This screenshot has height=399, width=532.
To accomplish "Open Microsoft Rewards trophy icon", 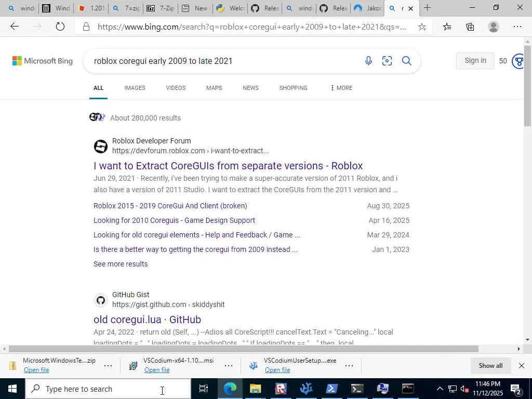I will (518, 61).
